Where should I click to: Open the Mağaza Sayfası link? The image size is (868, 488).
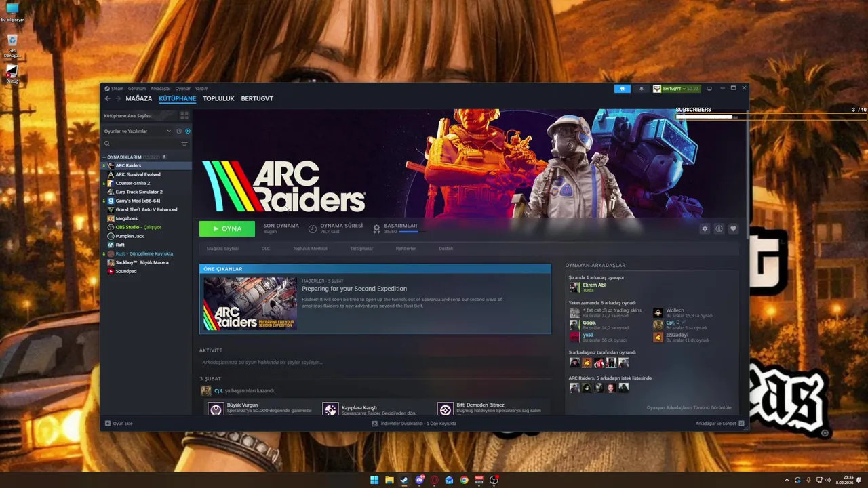(222, 249)
